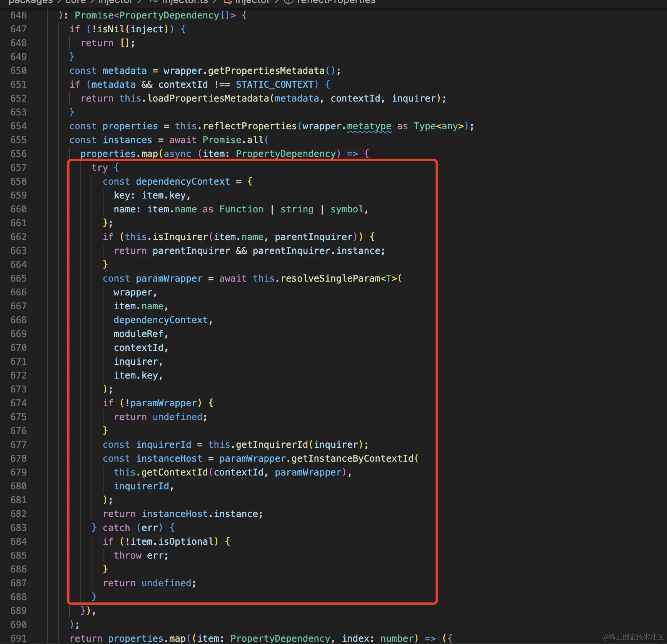Click the 'try' keyword
This screenshot has width=667, height=644.
click(100, 168)
